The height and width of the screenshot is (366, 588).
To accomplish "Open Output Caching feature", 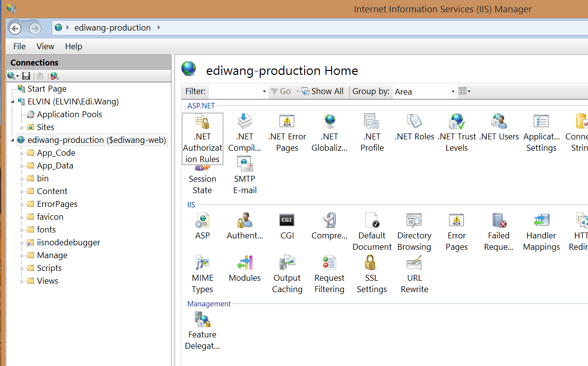I will pyautogui.click(x=287, y=274).
